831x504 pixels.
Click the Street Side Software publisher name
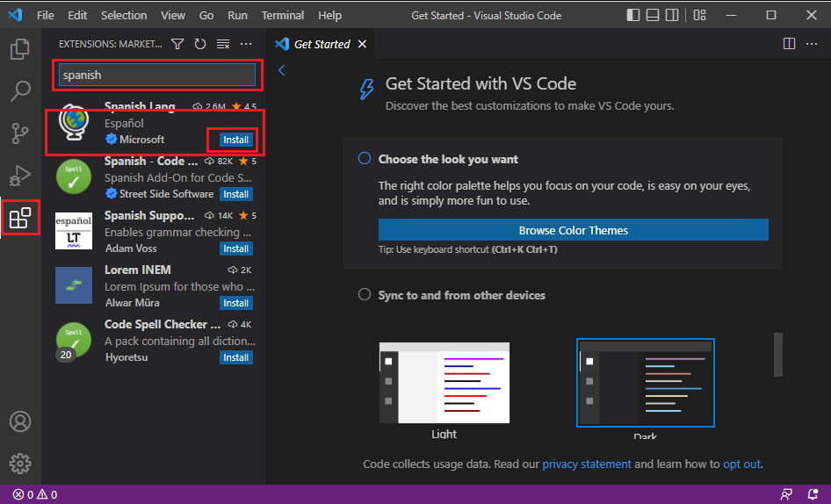[x=166, y=194]
